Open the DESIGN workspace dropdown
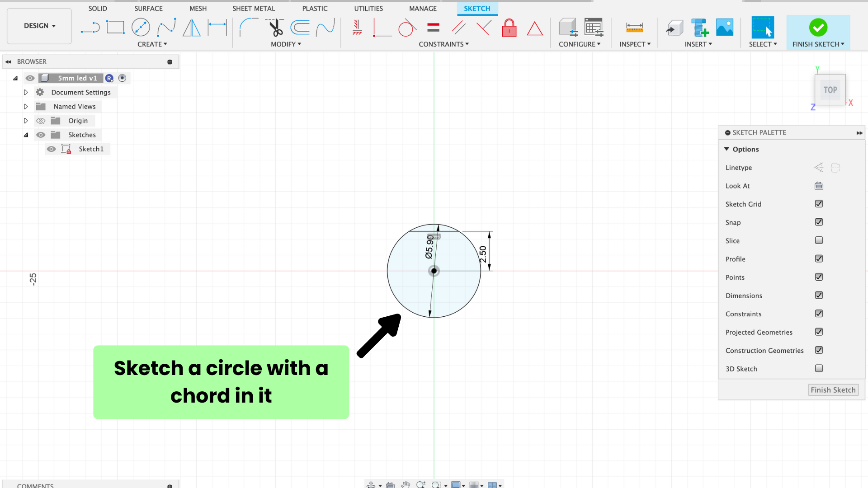 pos(39,26)
